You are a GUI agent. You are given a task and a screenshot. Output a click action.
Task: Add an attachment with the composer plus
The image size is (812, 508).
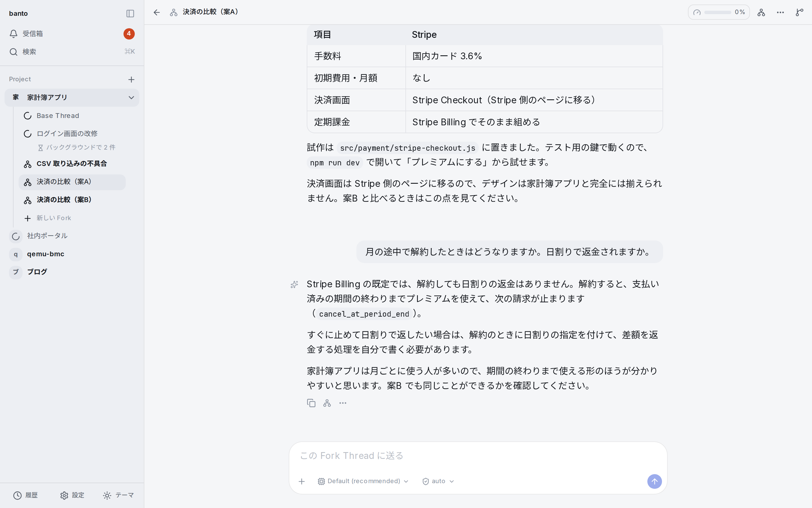coord(302,481)
